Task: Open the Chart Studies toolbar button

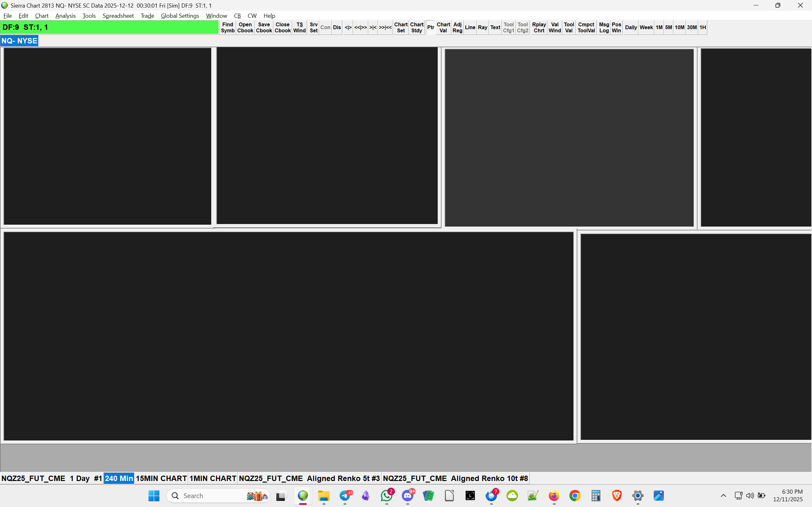Action: pyautogui.click(x=416, y=28)
